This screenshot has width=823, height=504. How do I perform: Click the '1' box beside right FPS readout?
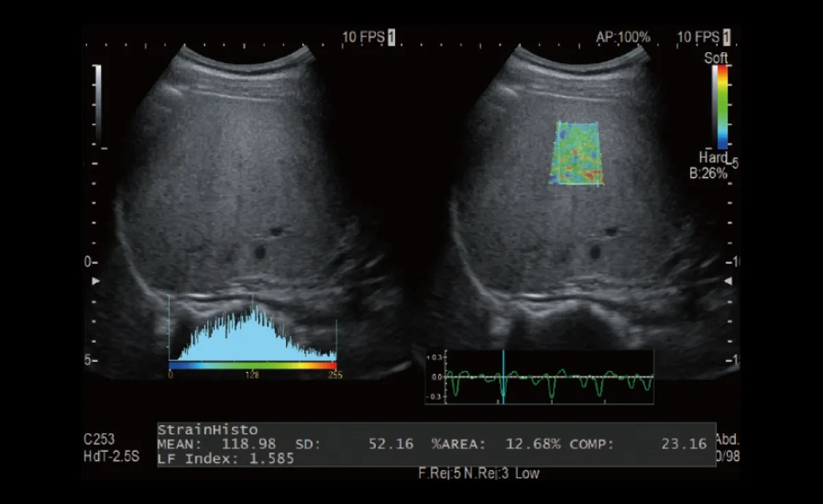pyautogui.click(x=726, y=37)
